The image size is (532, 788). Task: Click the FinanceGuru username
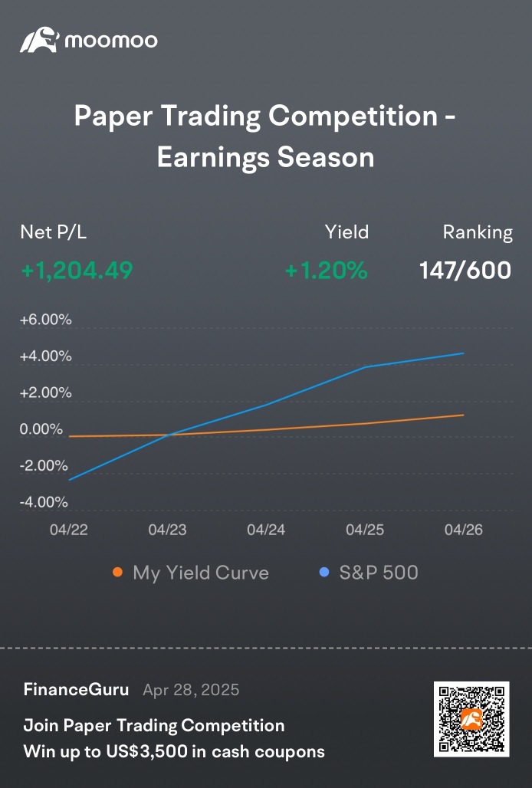click(x=77, y=689)
